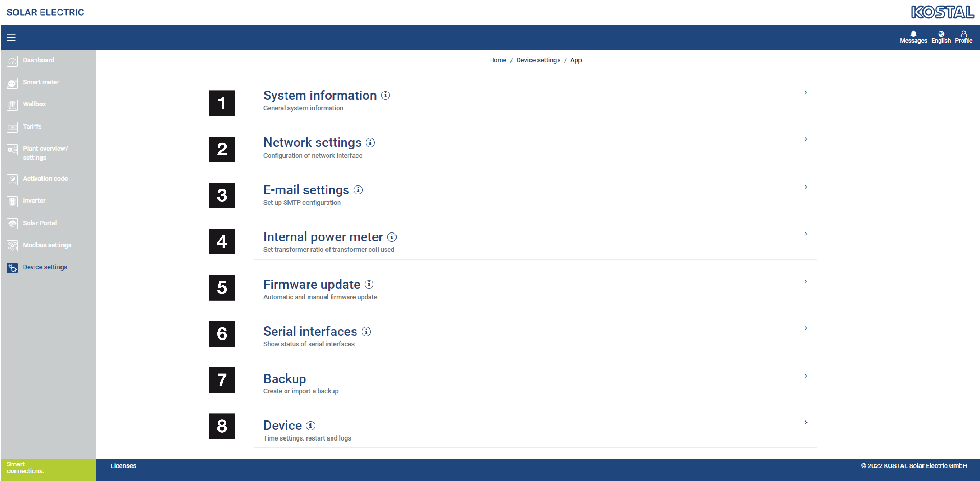Select Tariffs in sidebar menu
Viewport: 980px width, 481px height.
tap(32, 126)
